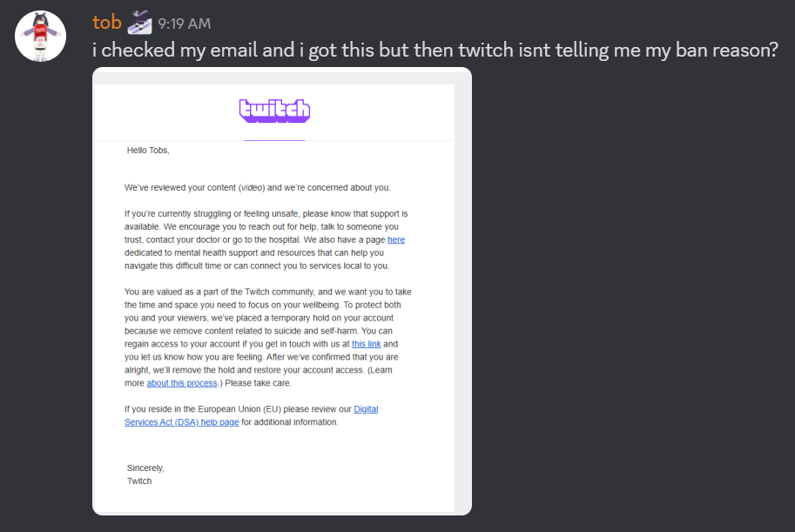Click the "Sincerely," closing line

pyautogui.click(x=145, y=468)
